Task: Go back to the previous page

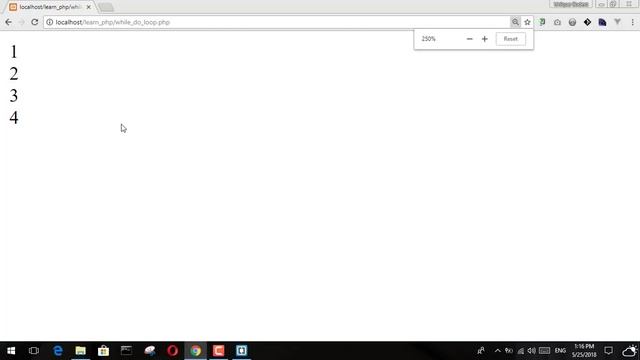Action: click(9, 22)
